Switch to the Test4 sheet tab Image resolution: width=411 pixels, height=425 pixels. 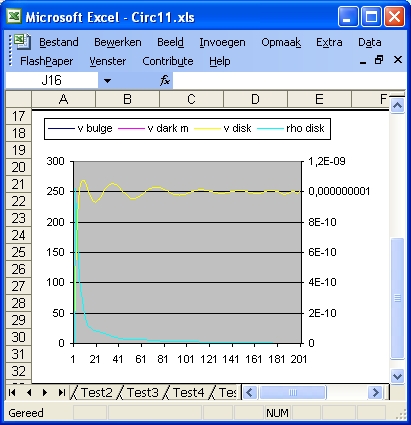(188, 392)
